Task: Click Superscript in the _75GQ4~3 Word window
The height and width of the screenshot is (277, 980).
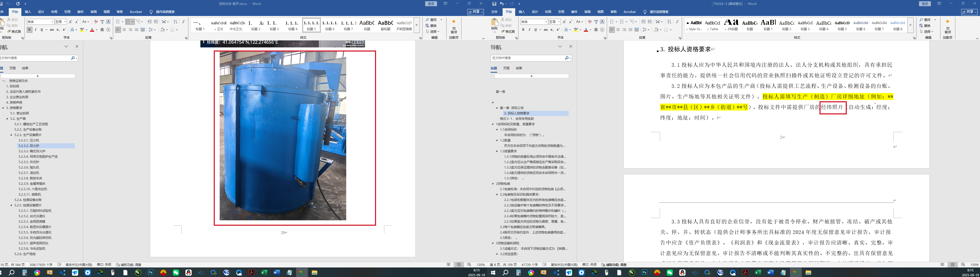Action: click(x=558, y=30)
